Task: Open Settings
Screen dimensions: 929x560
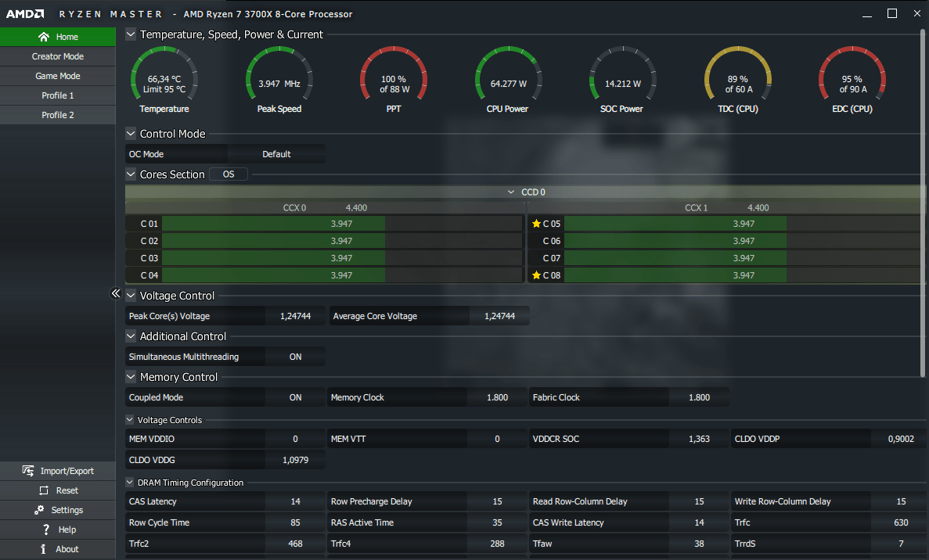Action: 57,510
